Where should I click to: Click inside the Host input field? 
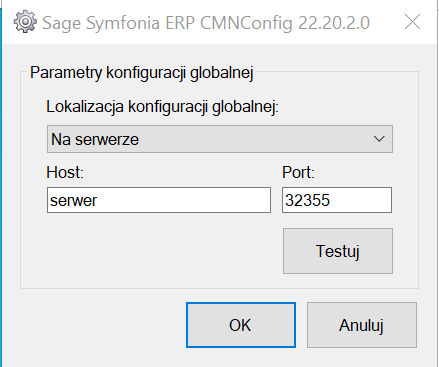(159, 200)
